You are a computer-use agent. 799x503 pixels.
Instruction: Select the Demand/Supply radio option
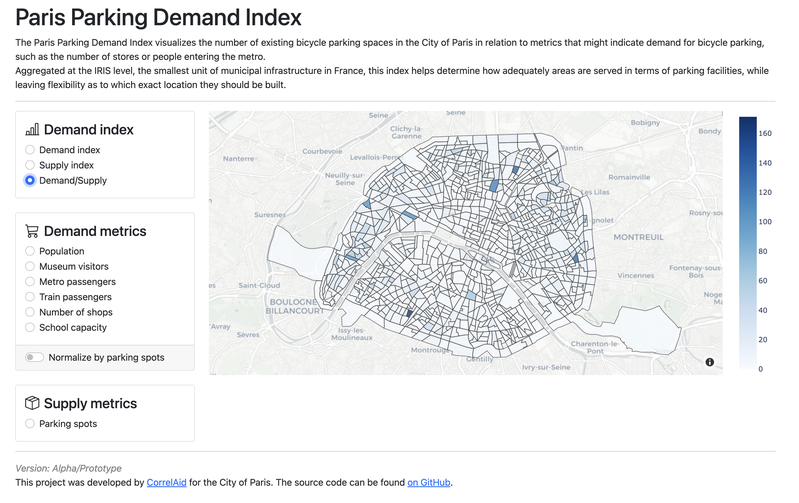[x=30, y=180]
